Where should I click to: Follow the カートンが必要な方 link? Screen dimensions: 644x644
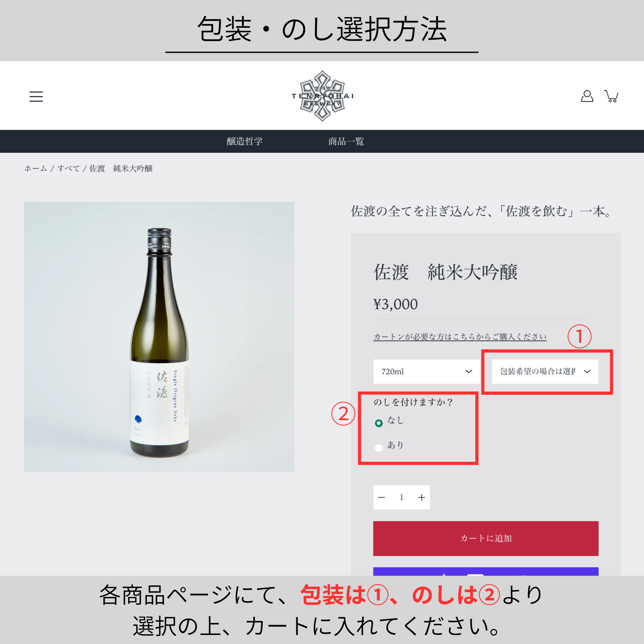click(460, 337)
